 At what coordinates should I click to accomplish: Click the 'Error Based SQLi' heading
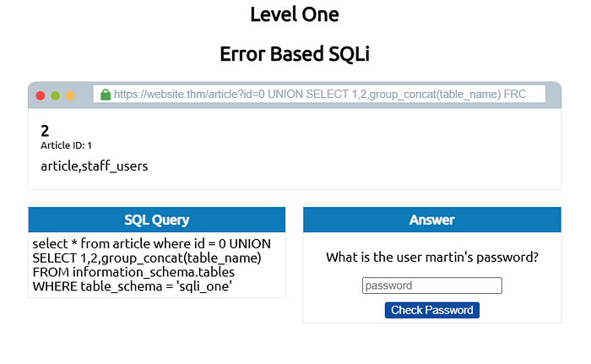(x=295, y=53)
